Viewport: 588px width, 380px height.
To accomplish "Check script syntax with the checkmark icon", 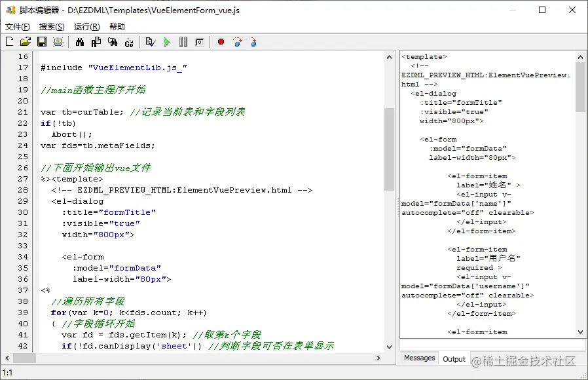I will coord(151,42).
